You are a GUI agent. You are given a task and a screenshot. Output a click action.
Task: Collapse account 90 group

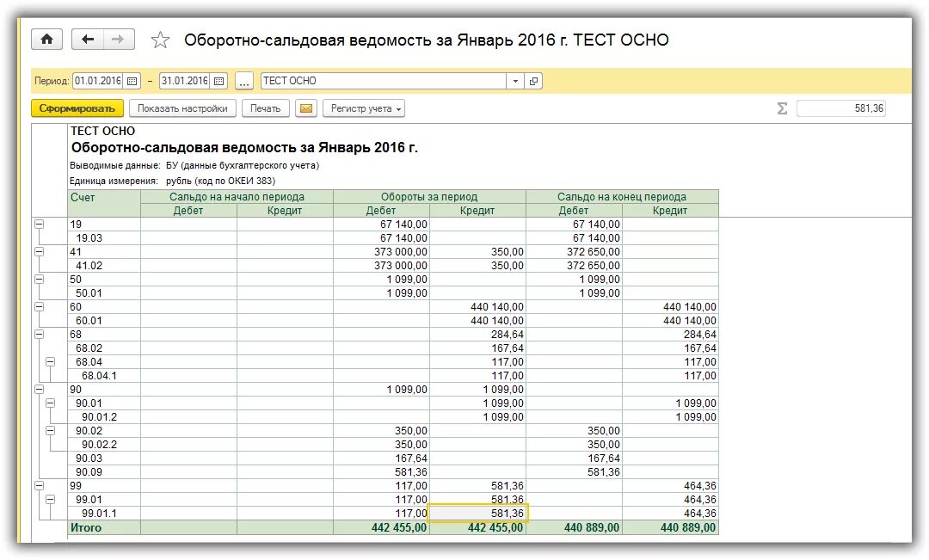(39, 390)
